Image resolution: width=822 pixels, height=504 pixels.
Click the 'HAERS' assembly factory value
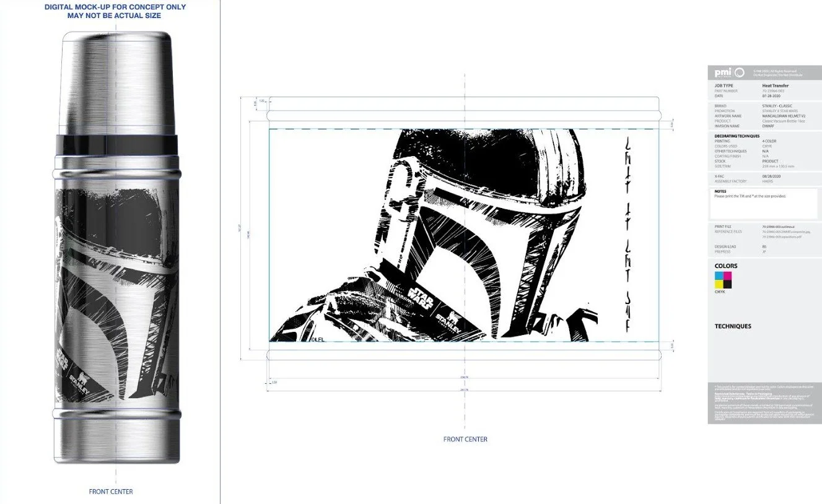pos(767,181)
